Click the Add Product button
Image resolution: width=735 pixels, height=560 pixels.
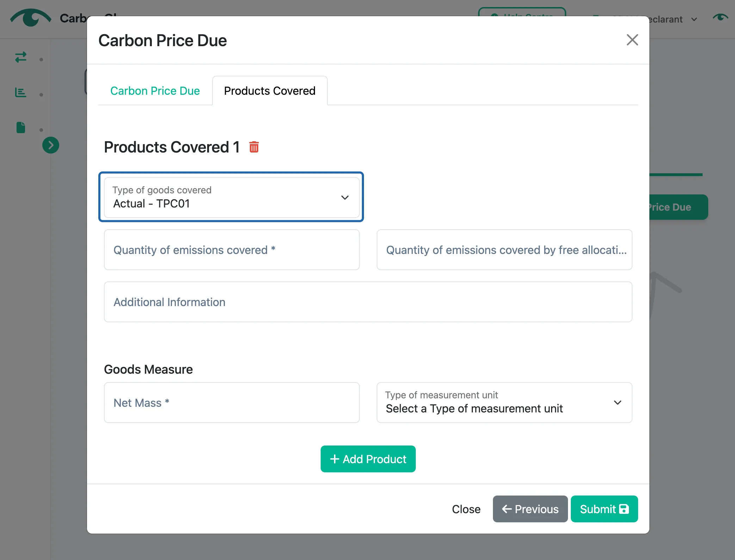click(368, 459)
